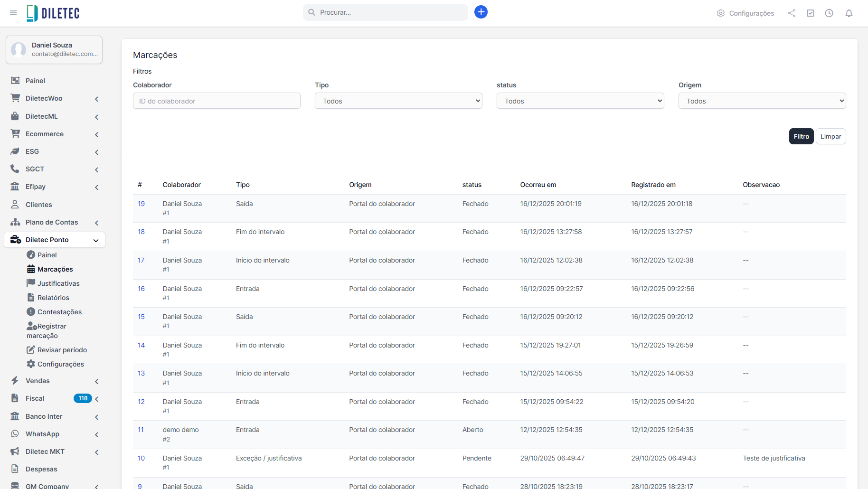868x489 pixels.
Task: Focus the ID do colaborador field
Action: tap(217, 101)
